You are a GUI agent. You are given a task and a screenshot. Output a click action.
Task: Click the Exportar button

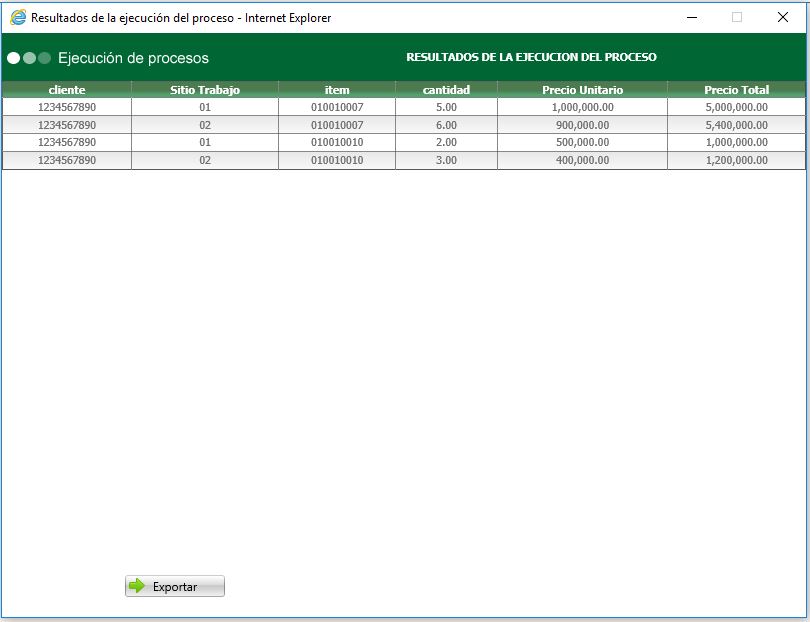(x=174, y=586)
